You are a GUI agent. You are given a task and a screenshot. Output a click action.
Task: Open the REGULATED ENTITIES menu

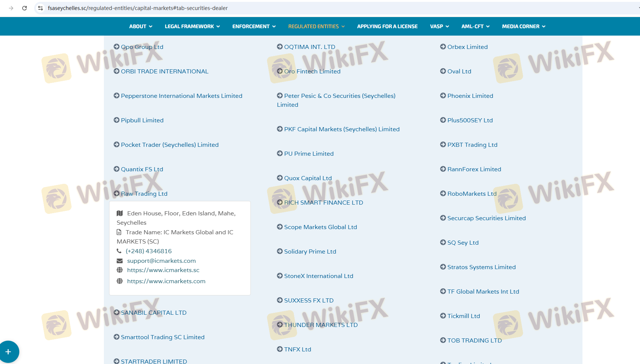click(316, 26)
